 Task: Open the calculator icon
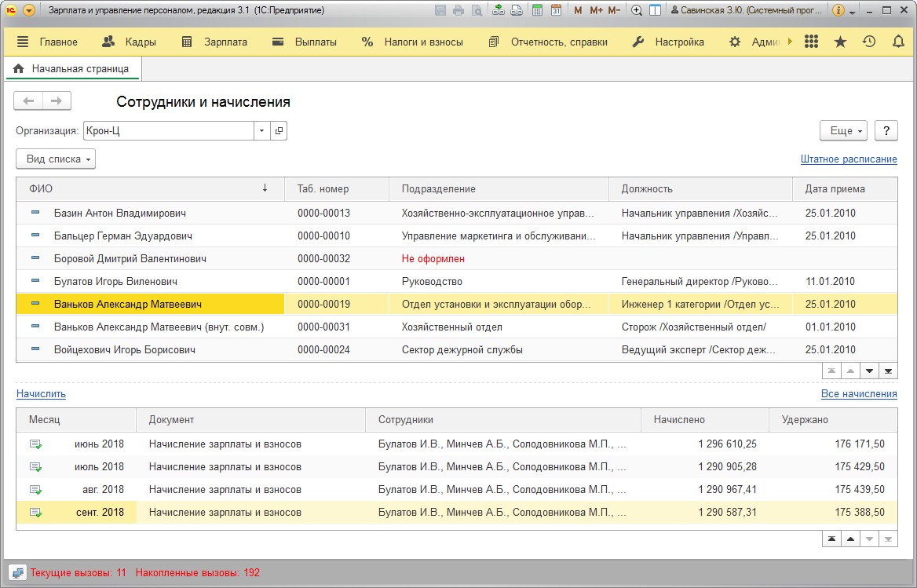click(538, 10)
